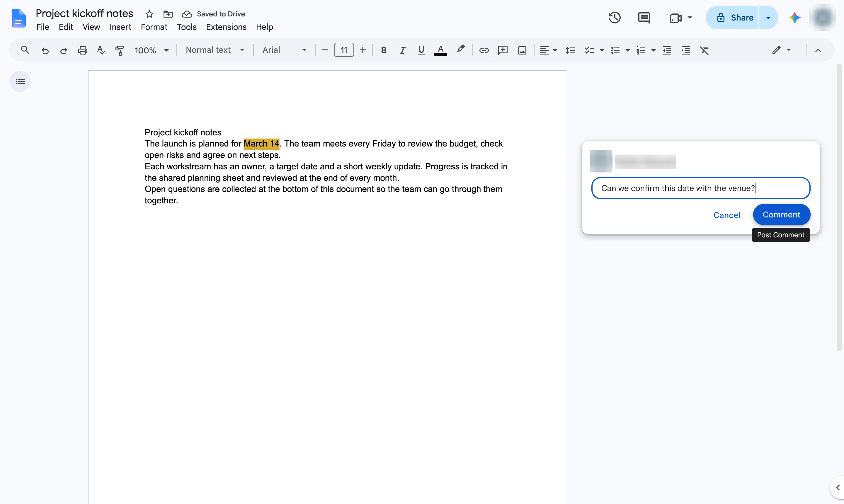Viewport: 844px width, 504px height.
Task: Open version history clock icon
Action: (615, 18)
